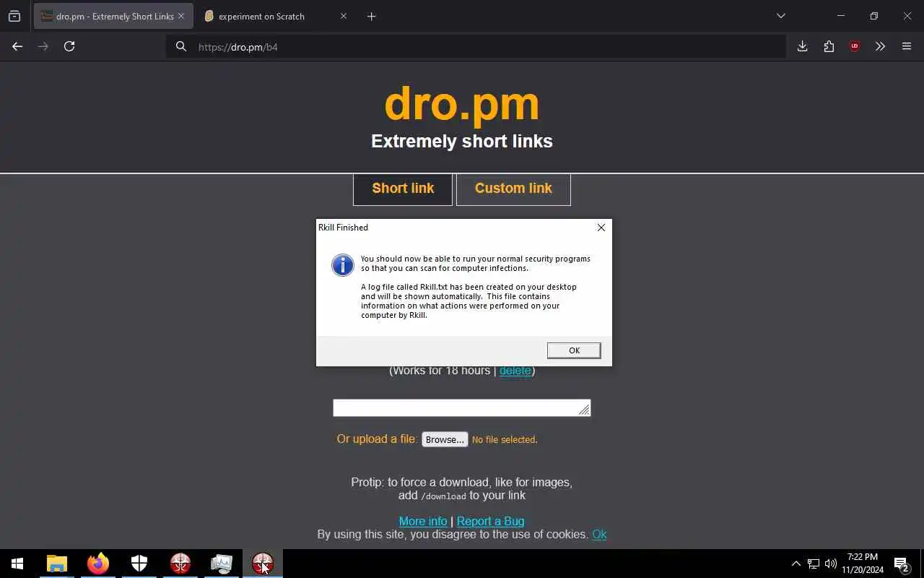Select the experiment on Scratch tab
924x578 pixels.
[x=261, y=16]
